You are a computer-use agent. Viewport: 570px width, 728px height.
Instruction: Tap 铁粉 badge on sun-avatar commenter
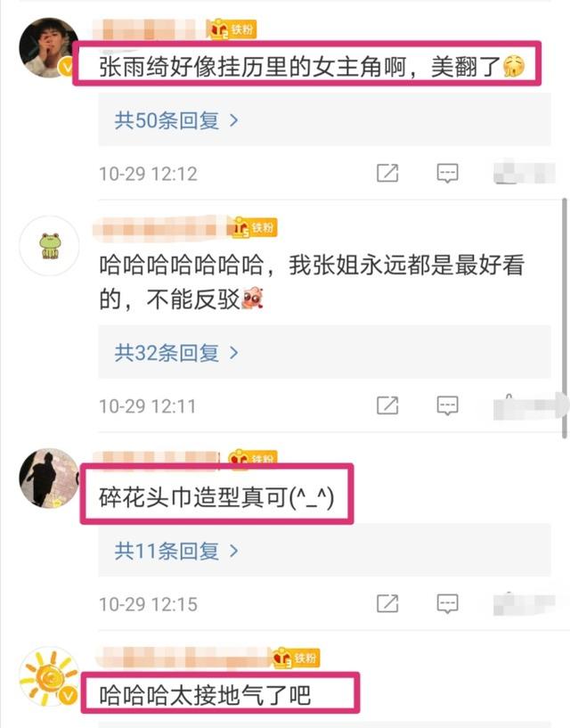pos(295,658)
